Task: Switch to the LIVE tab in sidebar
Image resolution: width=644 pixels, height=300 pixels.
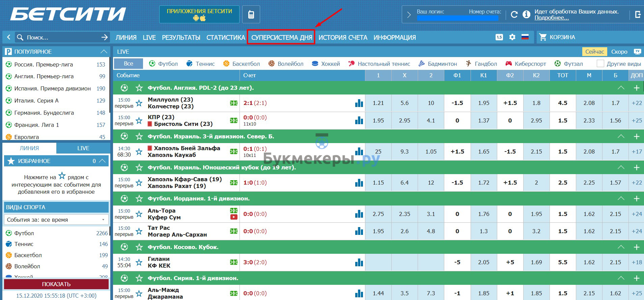Action: click(x=83, y=148)
